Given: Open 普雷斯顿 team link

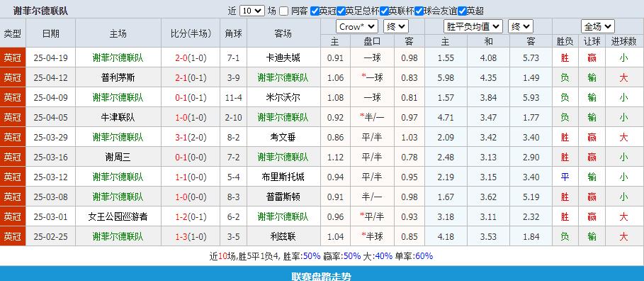Looking at the screenshot, I should click(x=283, y=197).
